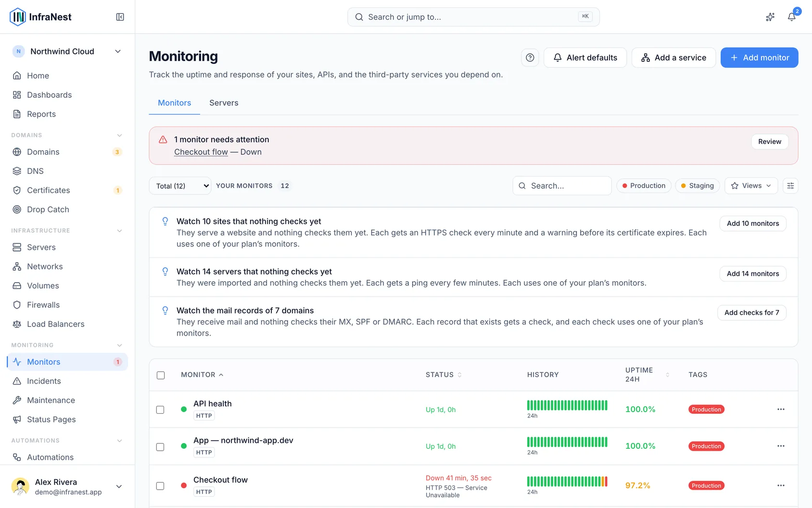Open the table display settings sliders icon
Image resolution: width=812 pixels, height=508 pixels.
pos(790,186)
